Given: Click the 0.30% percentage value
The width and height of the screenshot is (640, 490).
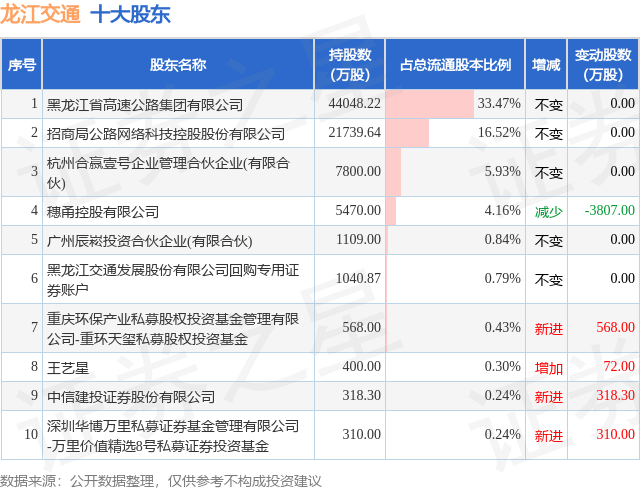Looking at the screenshot, I should (502, 366).
